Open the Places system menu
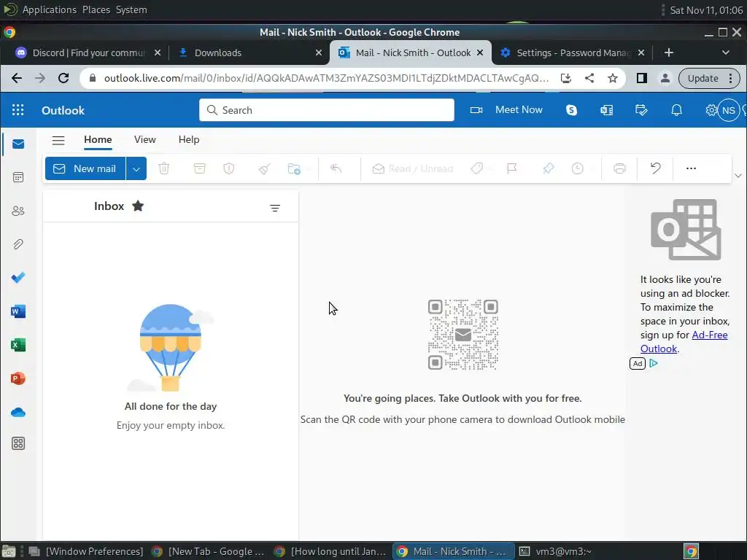This screenshot has height=560, width=747. [x=96, y=9]
